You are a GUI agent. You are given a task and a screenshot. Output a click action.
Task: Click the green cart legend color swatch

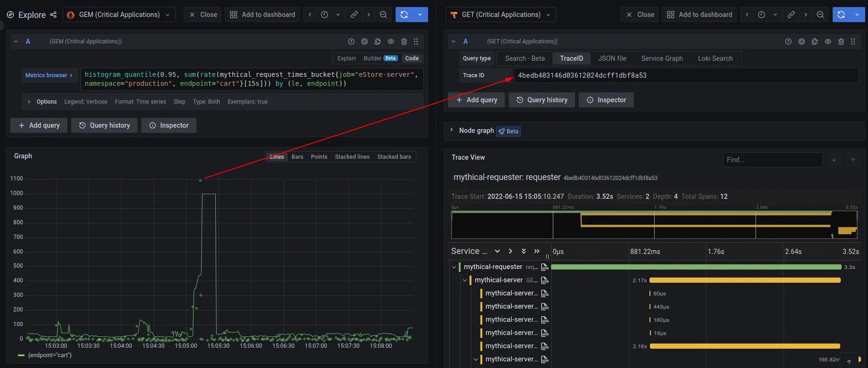click(x=21, y=355)
